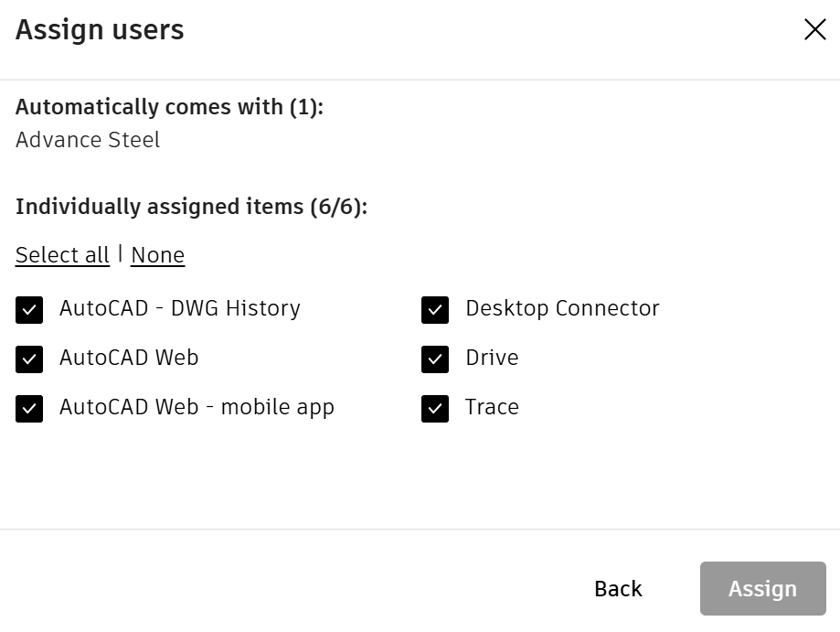Click the 'AutoCAD - DWG History' label text

coord(179,308)
